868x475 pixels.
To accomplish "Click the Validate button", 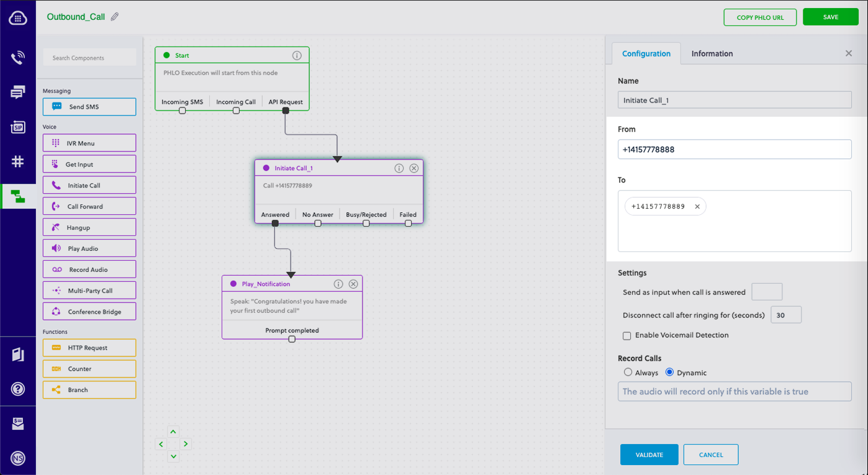I will [649, 455].
